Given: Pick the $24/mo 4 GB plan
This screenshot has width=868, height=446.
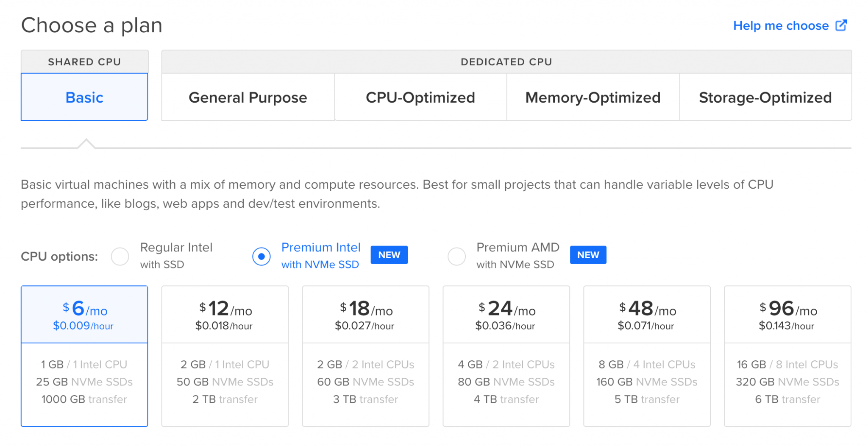Looking at the screenshot, I should (x=506, y=356).
